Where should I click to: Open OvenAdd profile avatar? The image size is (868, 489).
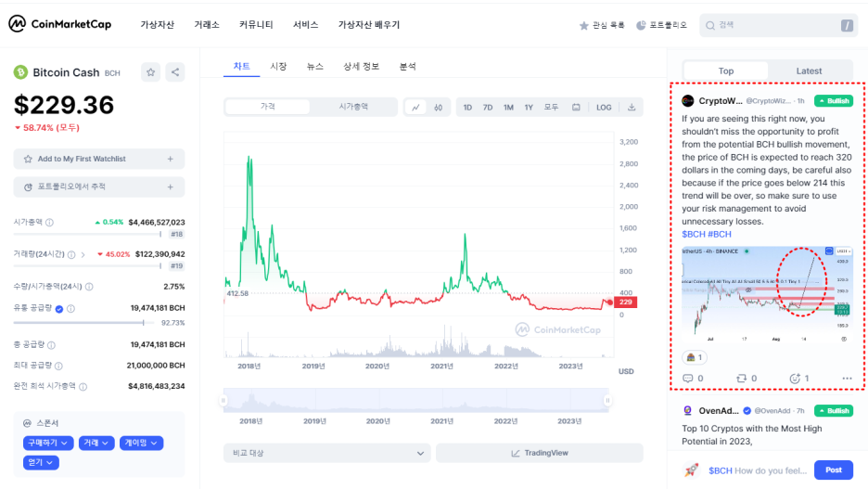coord(687,410)
